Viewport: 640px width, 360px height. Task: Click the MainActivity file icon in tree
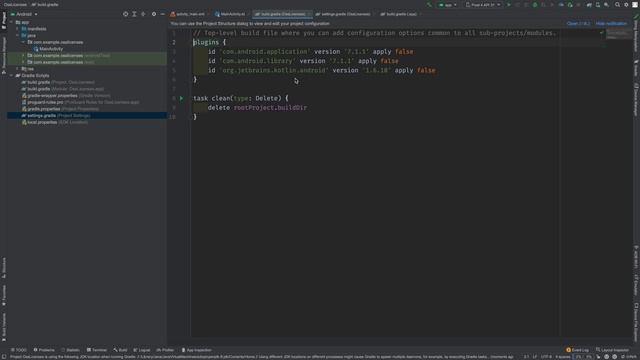click(36, 49)
